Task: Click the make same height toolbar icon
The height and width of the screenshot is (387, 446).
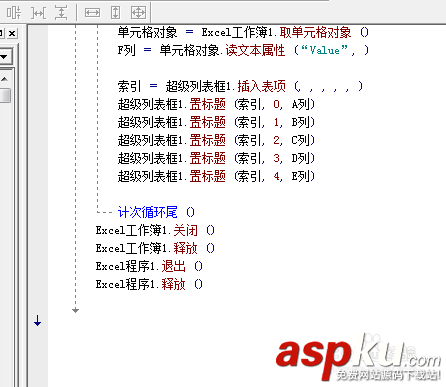Action: tap(115, 13)
